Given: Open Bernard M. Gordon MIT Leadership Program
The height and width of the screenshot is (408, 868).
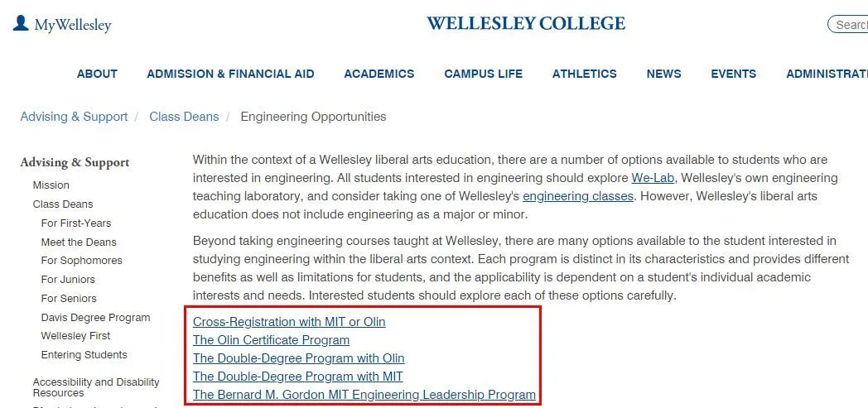Looking at the screenshot, I should [364, 395].
